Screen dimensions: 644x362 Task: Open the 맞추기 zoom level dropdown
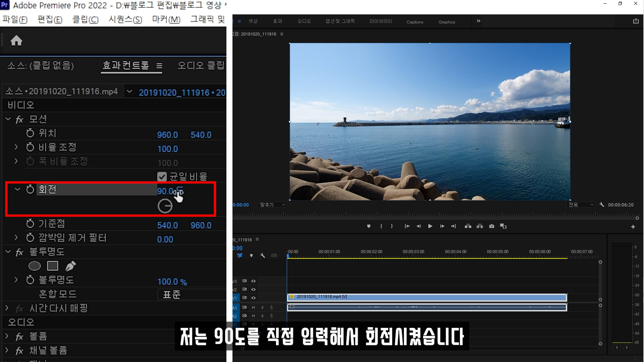click(272, 205)
